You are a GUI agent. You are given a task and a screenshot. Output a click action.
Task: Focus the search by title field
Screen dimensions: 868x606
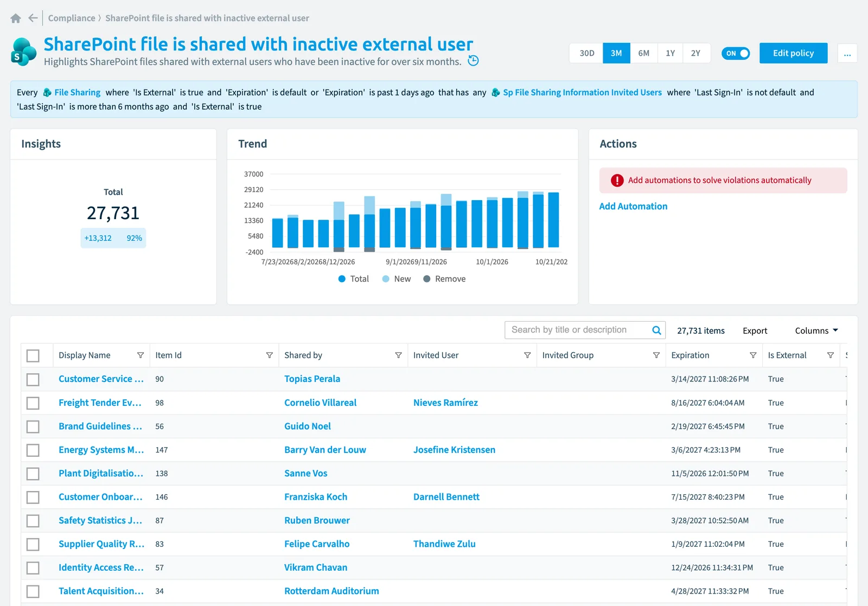[579, 330]
